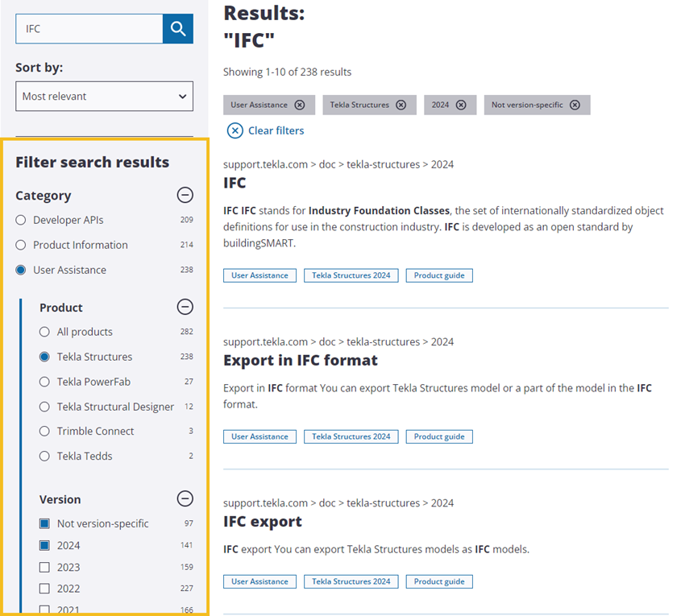
Task: Click User Assistance tag under Export in IFC format
Action: tap(260, 436)
